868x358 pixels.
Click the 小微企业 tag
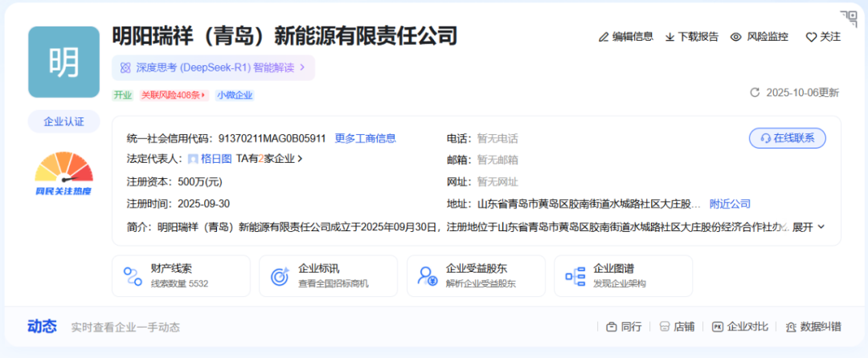(x=235, y=95)
